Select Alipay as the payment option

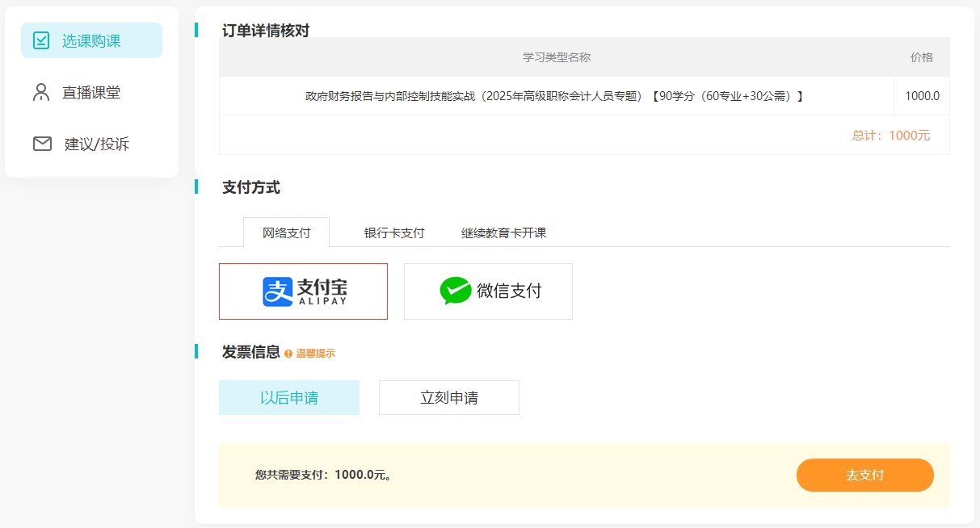coord(303,291)
